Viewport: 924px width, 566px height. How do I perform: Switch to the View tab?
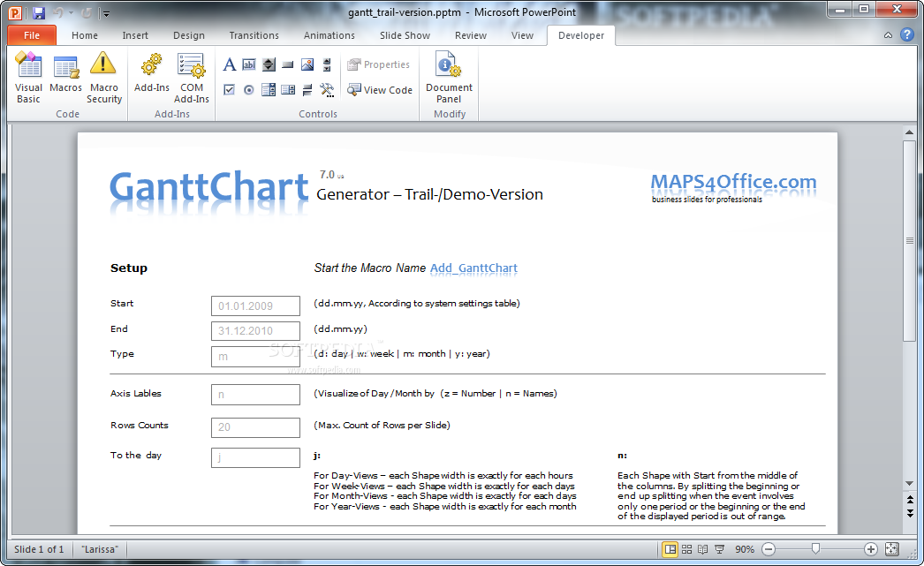coord(522,35)
